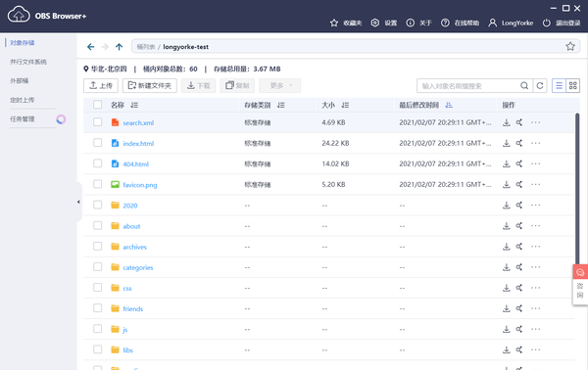
Task: Expand the 更多 dropdown
Action: [279, 86]
